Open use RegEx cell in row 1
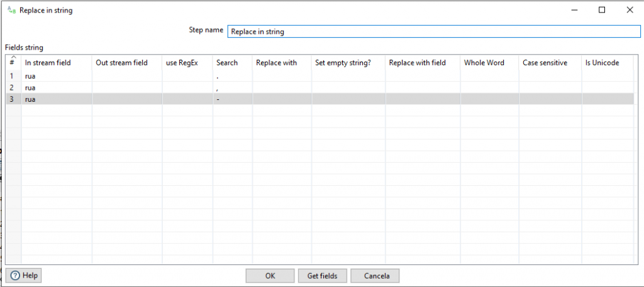Viewport: 644px width, 287px height. pyautogui.click(x=187, y=76)
